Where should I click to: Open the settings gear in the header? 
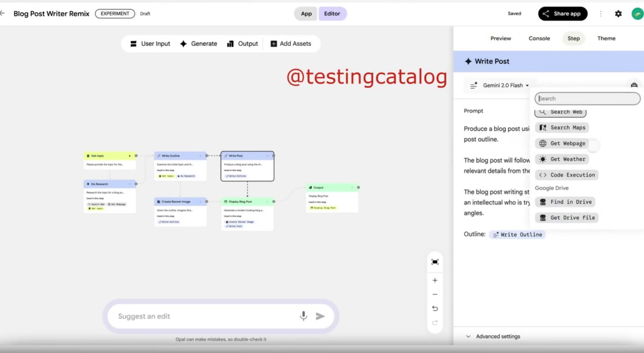(x=618, y=14)
